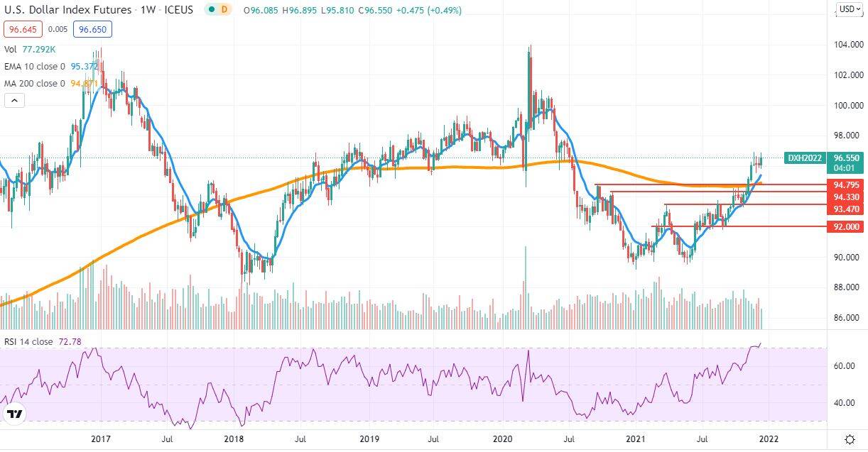Select the RSI 14 close legend
This screenshot has height=452, width=868.
click(43, 342)
